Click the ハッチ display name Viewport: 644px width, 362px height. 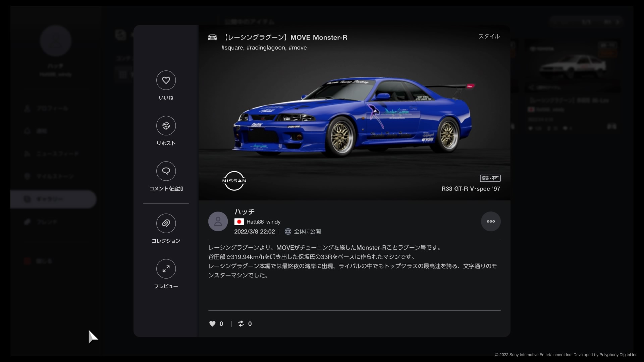pos(245,212)
